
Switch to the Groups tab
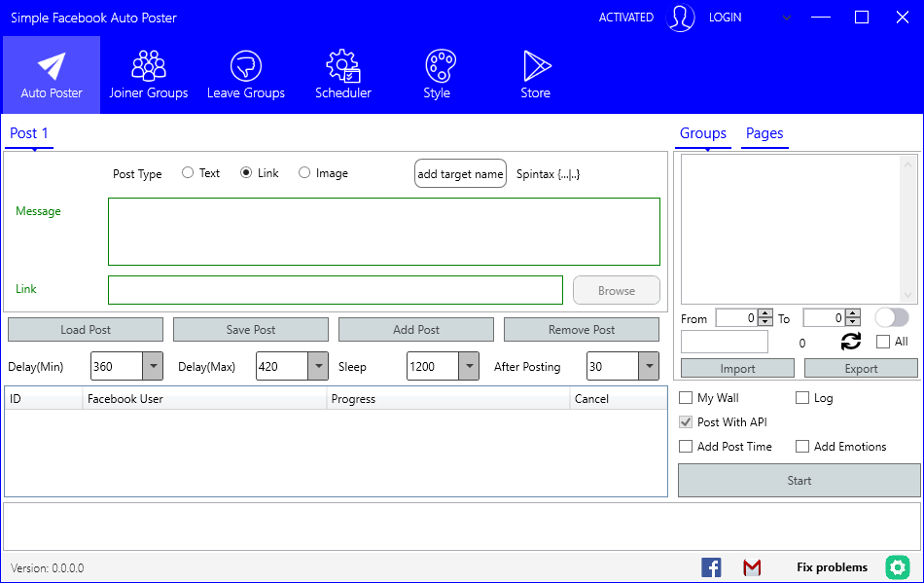click(703, 133)
